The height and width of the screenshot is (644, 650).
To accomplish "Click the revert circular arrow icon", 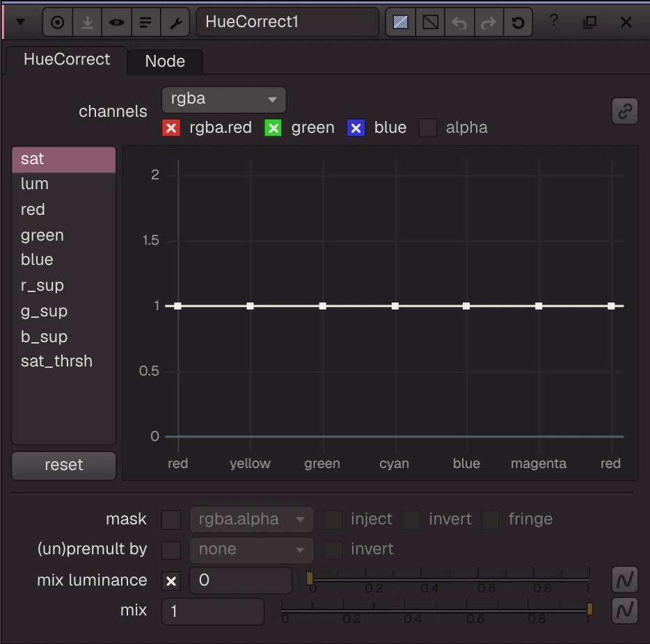I will point(518,22).
